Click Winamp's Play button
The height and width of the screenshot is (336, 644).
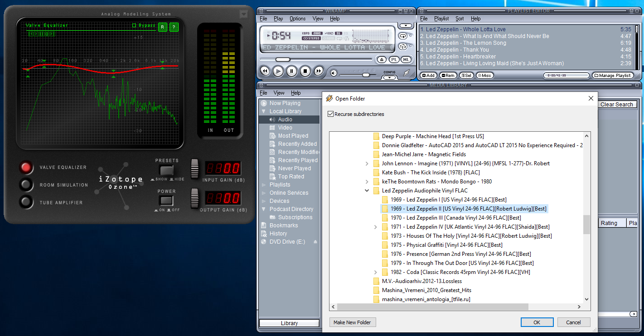coord(278,71)
